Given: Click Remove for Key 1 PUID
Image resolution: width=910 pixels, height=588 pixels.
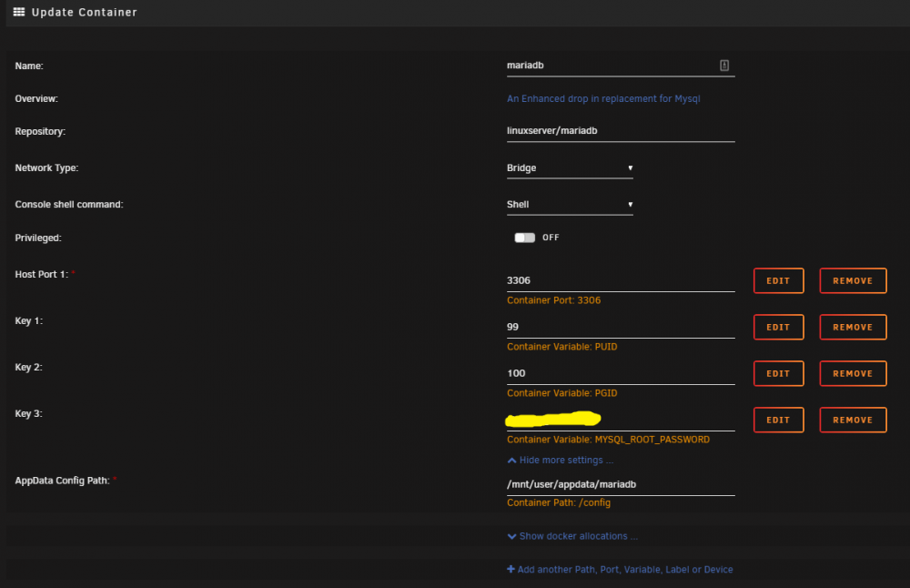Looking at the screenshot, I should pos(853,327).
